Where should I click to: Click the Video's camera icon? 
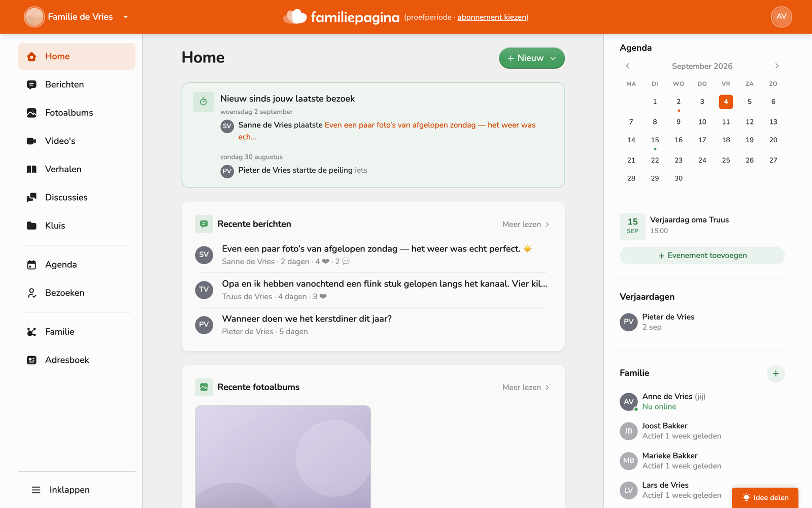31,141
